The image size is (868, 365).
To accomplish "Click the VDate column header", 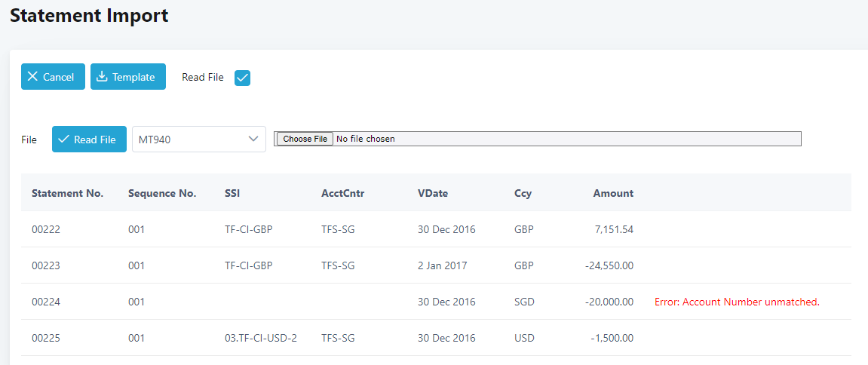I will 433,193.
